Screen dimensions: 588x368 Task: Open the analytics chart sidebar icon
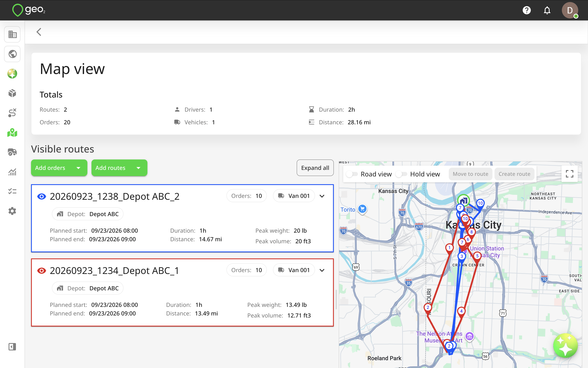[12, 172]
